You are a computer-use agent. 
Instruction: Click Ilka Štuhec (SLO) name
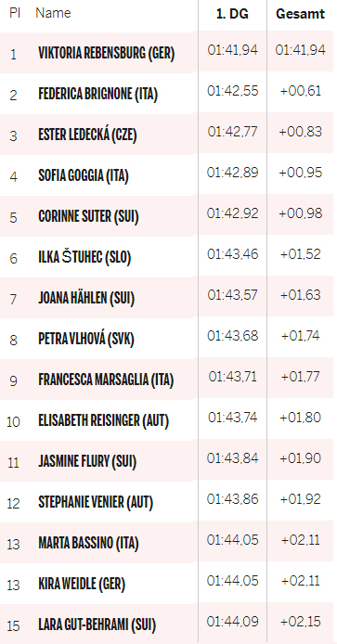84,258
